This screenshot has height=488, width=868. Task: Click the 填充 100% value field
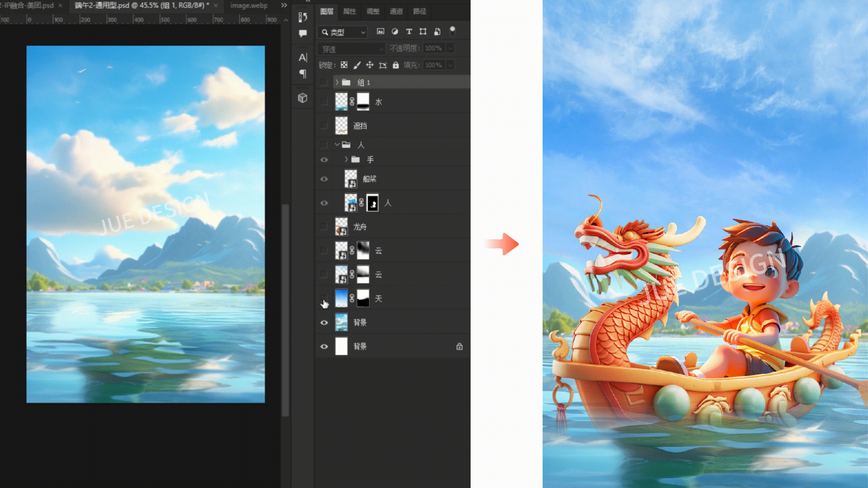(x=434, y=65)
